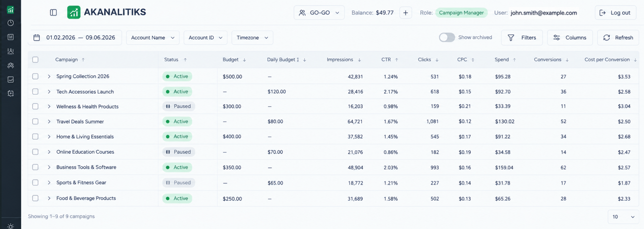Select Business Tools & Software checkbox
The image size is (644, 229).
tap(35, 167)
